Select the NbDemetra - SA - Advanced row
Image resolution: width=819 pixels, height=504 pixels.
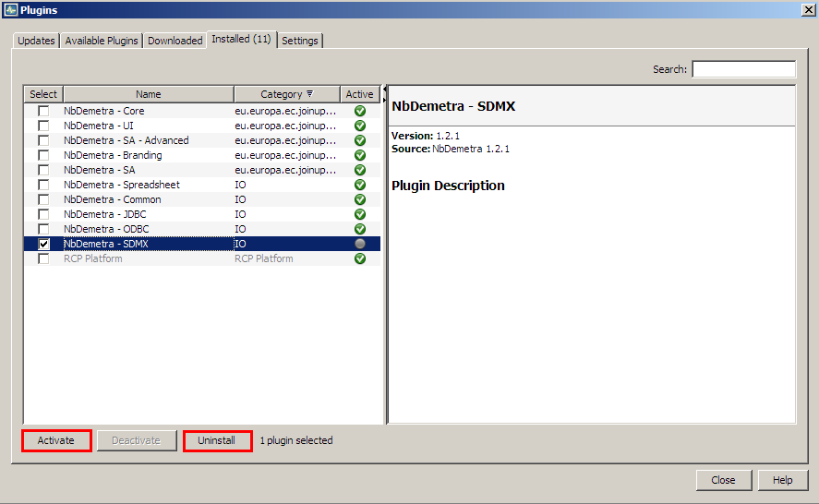pyautogui.click(x=126, y=140)
